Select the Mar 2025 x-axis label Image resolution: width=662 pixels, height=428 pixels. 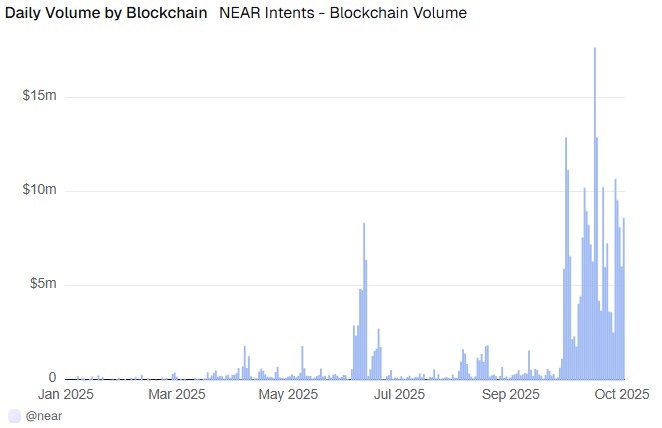(175, 394)
